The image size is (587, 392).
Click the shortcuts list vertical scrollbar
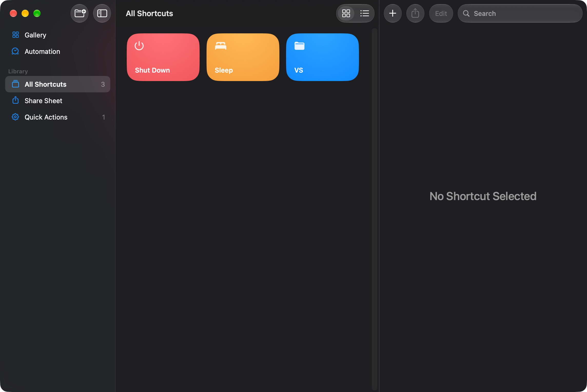pos(374,209)
